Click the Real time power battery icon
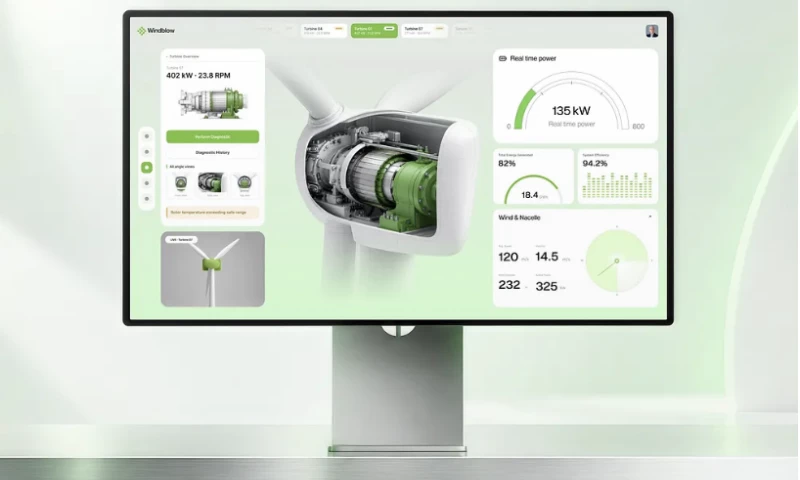Viewport: 800px width, 480px height. tap(503, 59)
